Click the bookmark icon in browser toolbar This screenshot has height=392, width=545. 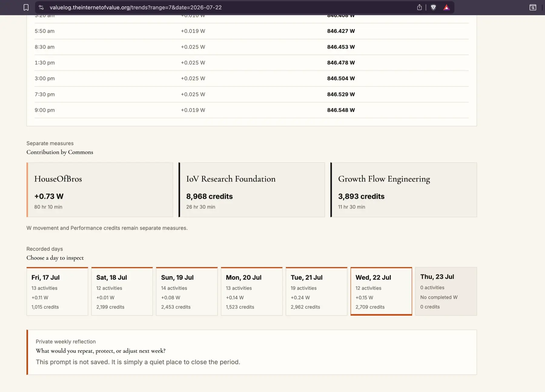(26, 7)
